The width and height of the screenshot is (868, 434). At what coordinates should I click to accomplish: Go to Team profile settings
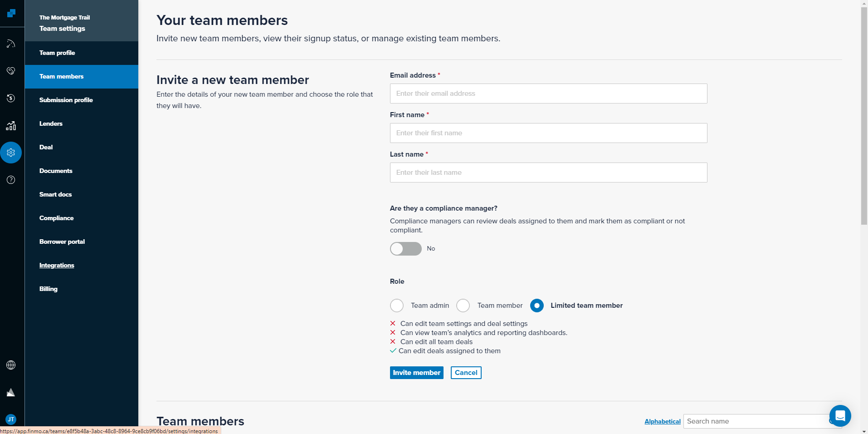pos(57,53)
